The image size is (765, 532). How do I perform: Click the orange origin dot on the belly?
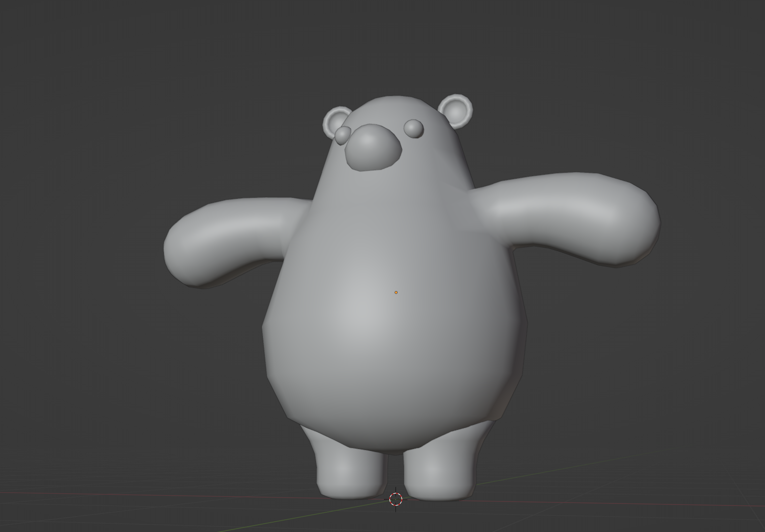396,293
